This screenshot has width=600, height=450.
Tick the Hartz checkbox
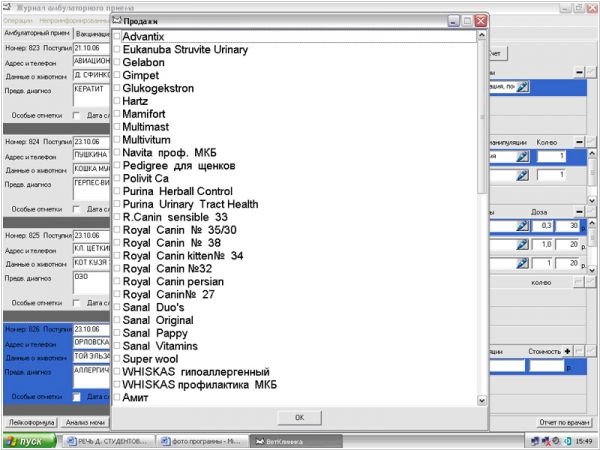point(117,101)
